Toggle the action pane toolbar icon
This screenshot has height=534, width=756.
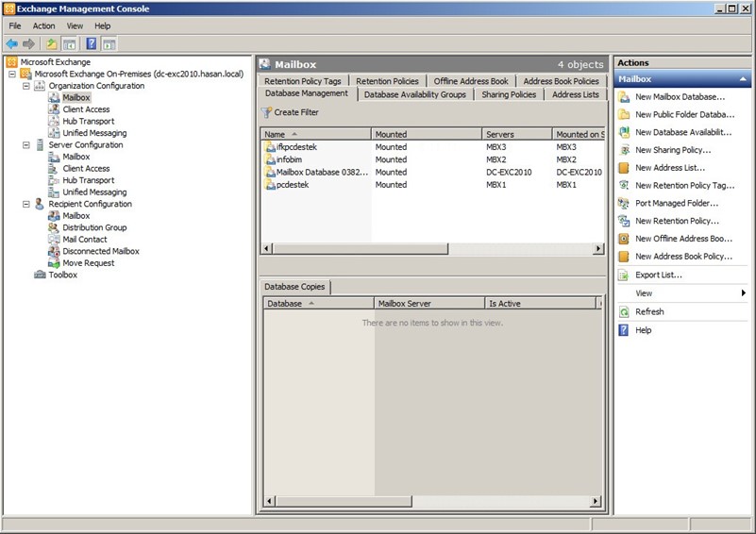click(x=109, y=44)
